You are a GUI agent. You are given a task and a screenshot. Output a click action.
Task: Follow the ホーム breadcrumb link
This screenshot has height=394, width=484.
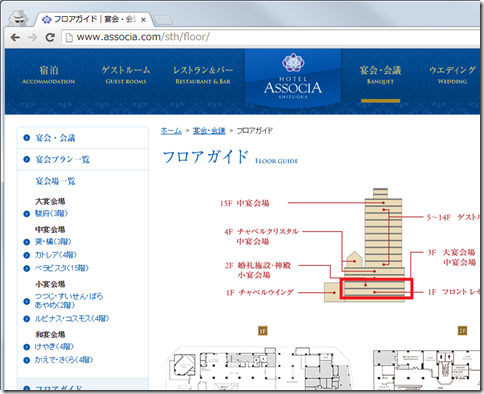pos(171,131)
